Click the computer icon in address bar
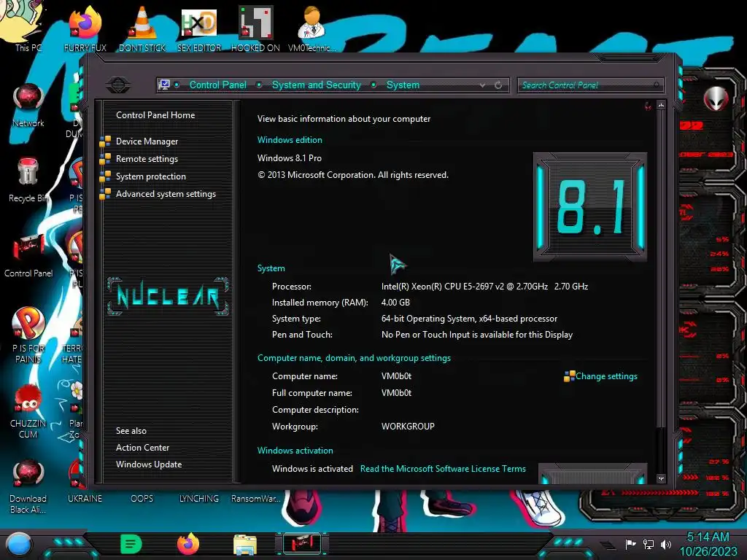Image resolution: width=747 pixels, height=560 pixels. [x=164, y=85]
